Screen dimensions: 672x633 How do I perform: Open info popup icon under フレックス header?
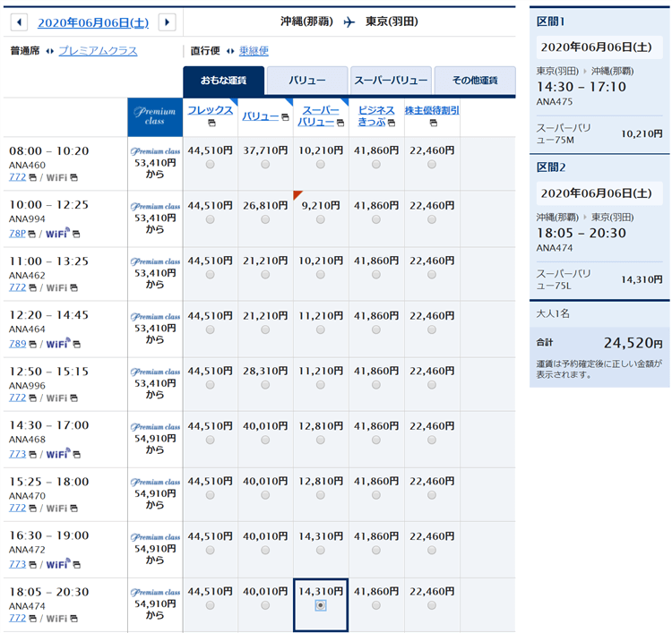211,124
